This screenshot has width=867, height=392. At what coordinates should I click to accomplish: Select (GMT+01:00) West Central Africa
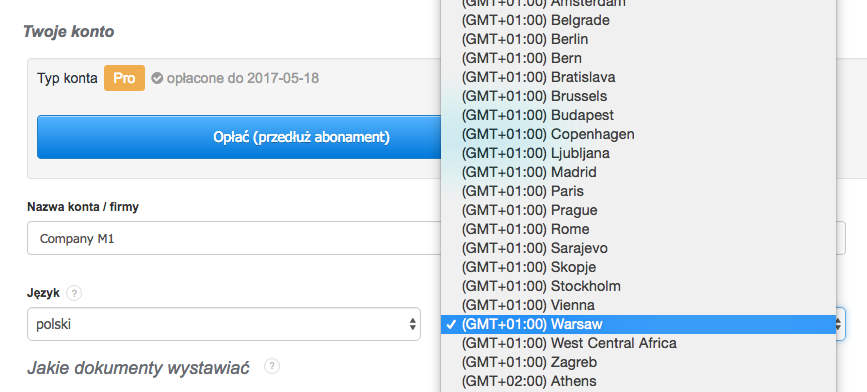click(x=639, y=343)
